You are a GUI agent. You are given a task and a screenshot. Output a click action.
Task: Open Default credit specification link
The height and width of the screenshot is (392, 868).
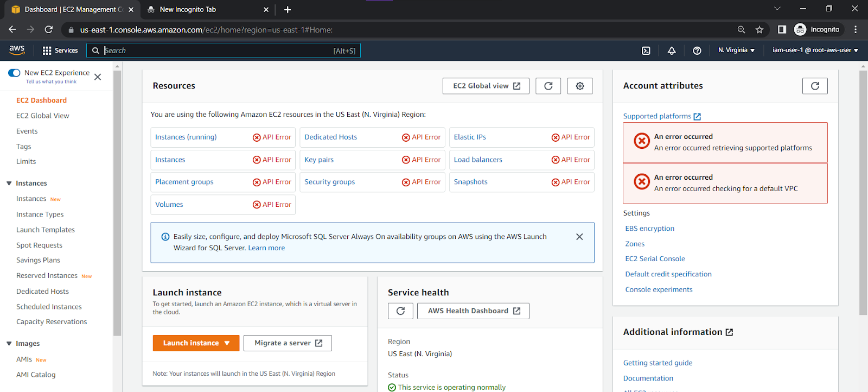click(668, 274)
